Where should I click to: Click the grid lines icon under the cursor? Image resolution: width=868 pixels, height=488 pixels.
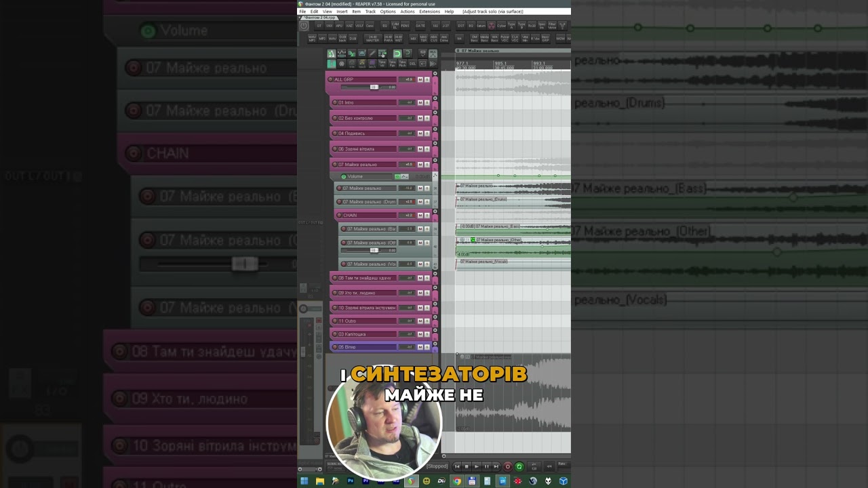[x=382, y=54]
